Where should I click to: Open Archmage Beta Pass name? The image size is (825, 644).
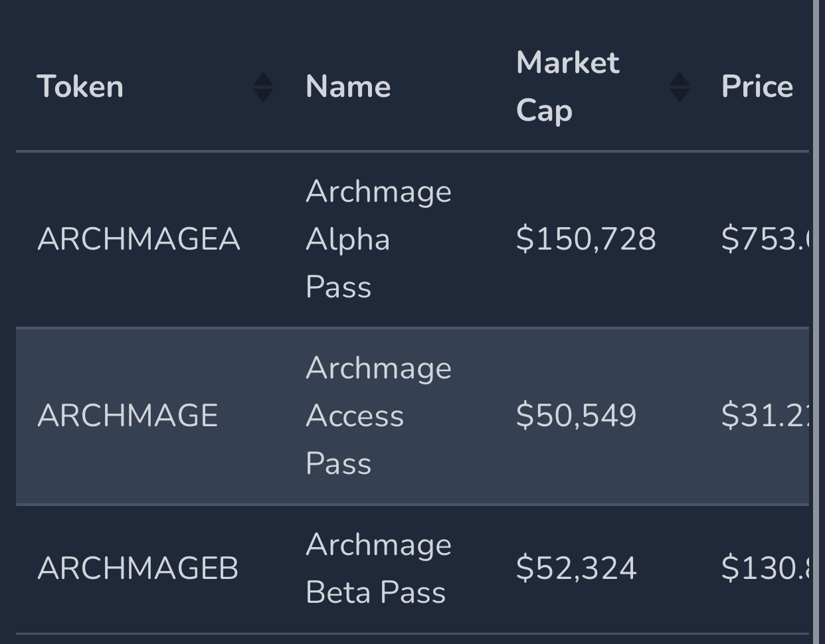[379, 568]
